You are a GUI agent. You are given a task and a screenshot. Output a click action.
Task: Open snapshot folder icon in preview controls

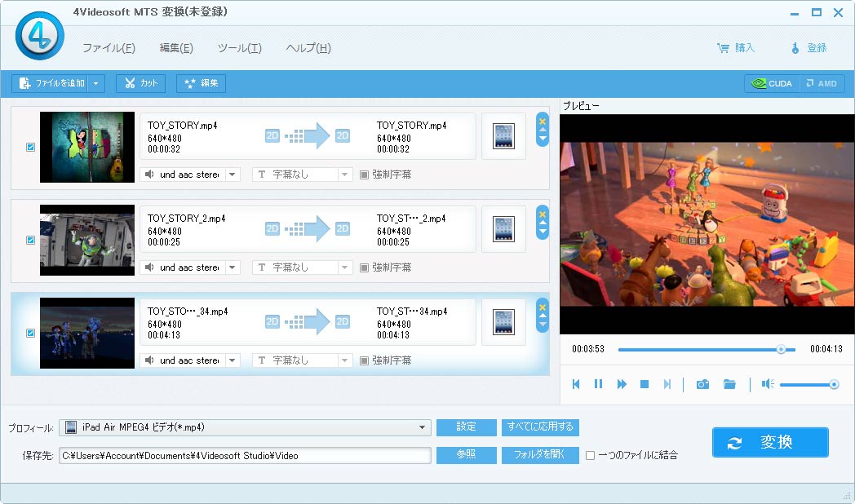tap(729, 385)
